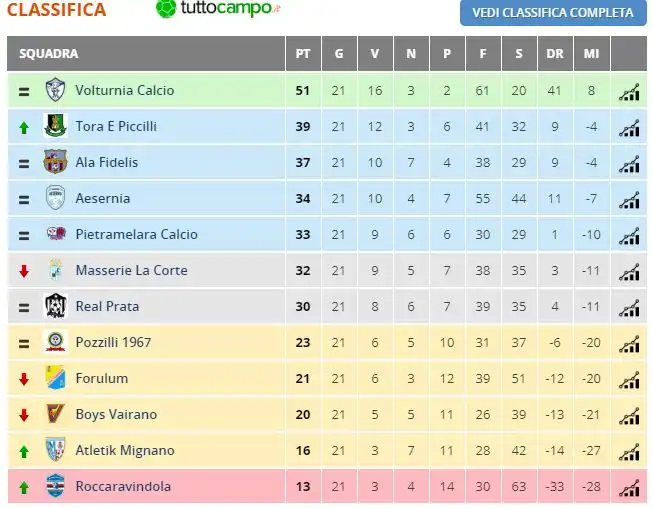Click the Real Prata team crest

click(55, 306)
